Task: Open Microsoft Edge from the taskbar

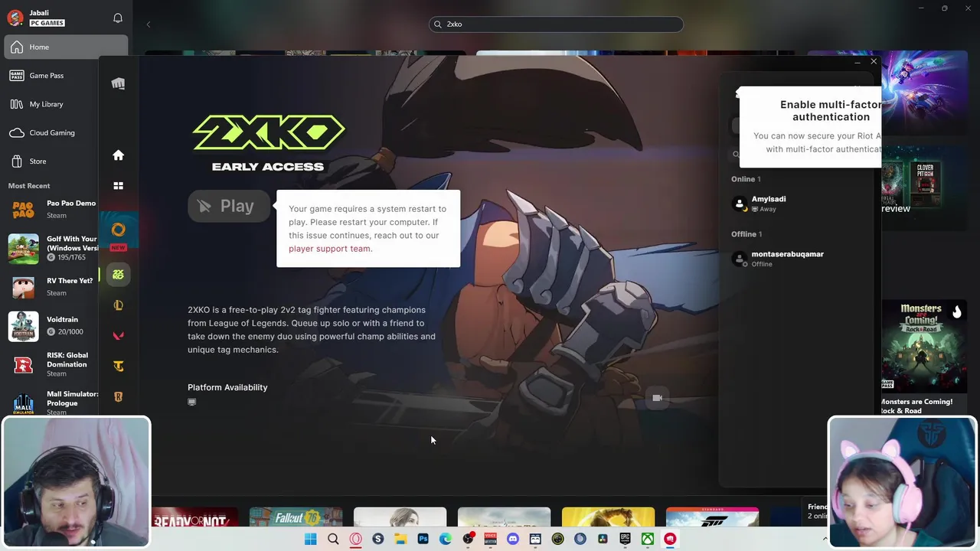Action: pos(446,539)
